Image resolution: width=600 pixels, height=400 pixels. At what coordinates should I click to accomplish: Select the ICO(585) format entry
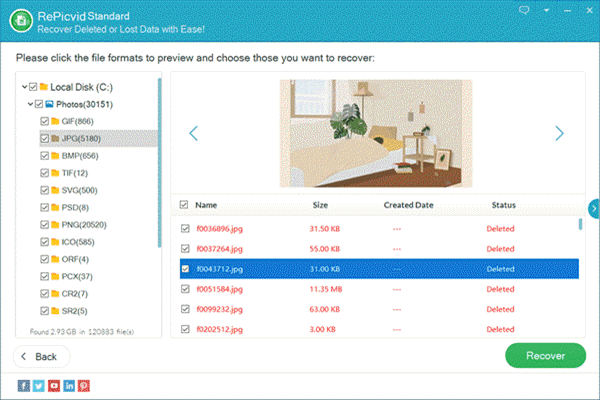(x=78, y=242)
